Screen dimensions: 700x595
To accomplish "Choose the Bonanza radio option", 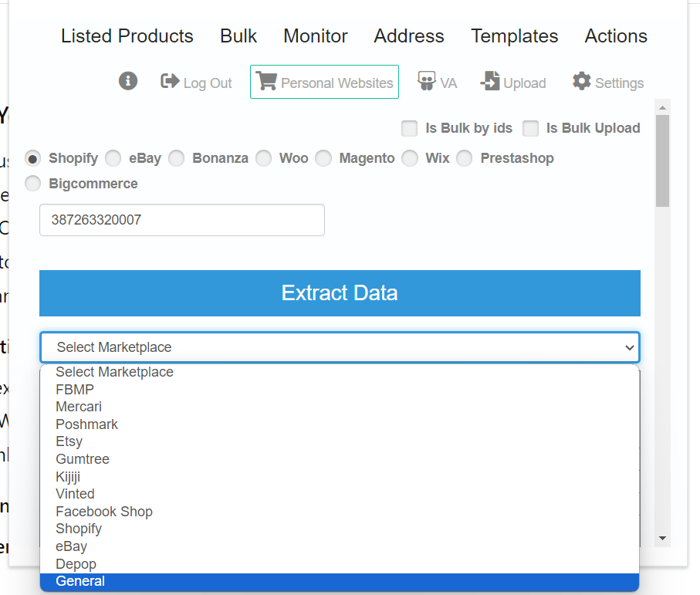I will coord(176,158).
